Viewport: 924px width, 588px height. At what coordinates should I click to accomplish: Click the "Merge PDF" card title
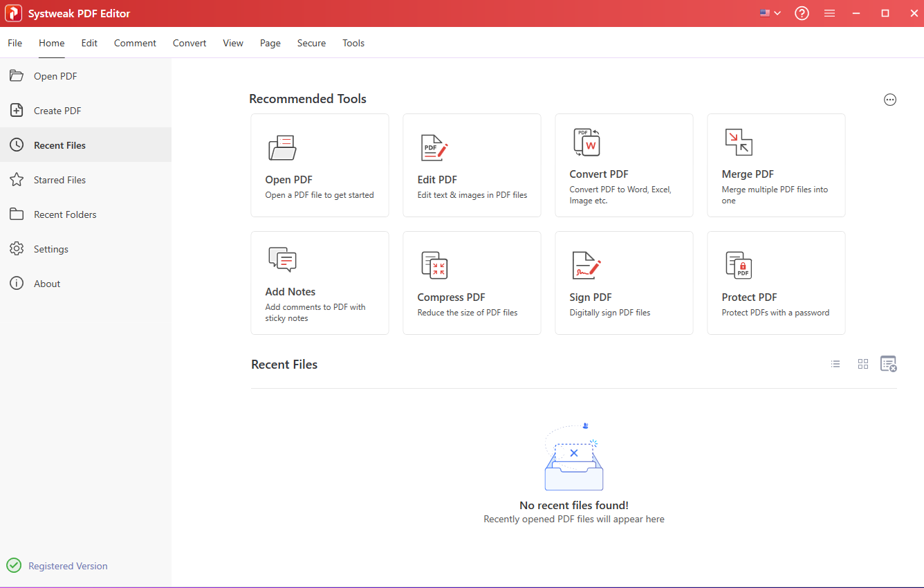tap(748, 174)
